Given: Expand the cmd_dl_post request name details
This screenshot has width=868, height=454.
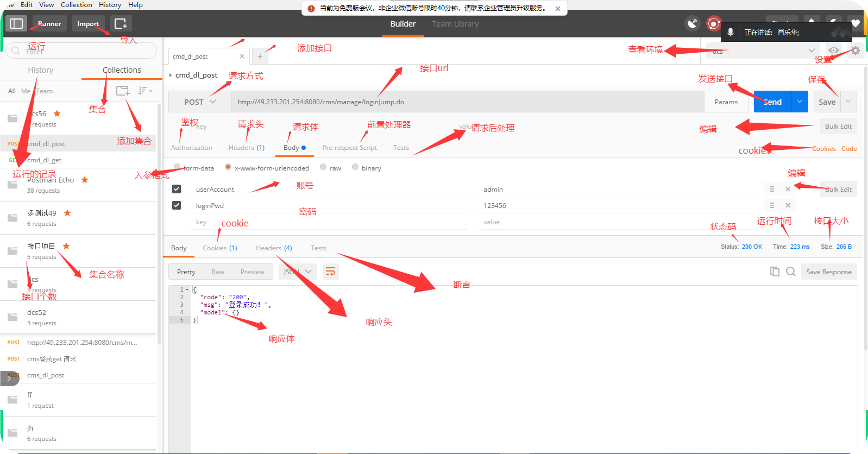Looking at the screenshot, I should click(171, 75).
